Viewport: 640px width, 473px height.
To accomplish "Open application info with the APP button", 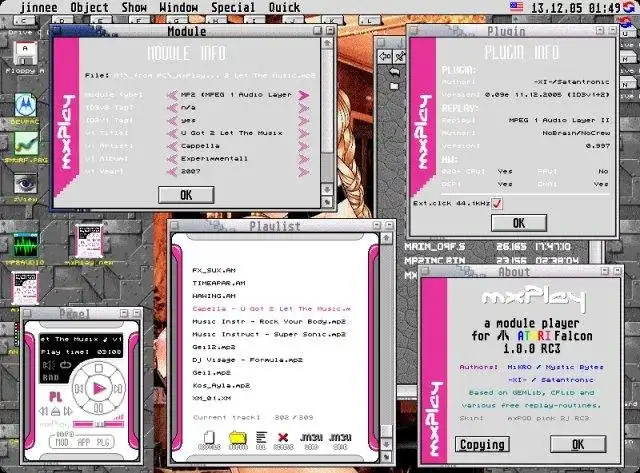I will coord(83,443).
